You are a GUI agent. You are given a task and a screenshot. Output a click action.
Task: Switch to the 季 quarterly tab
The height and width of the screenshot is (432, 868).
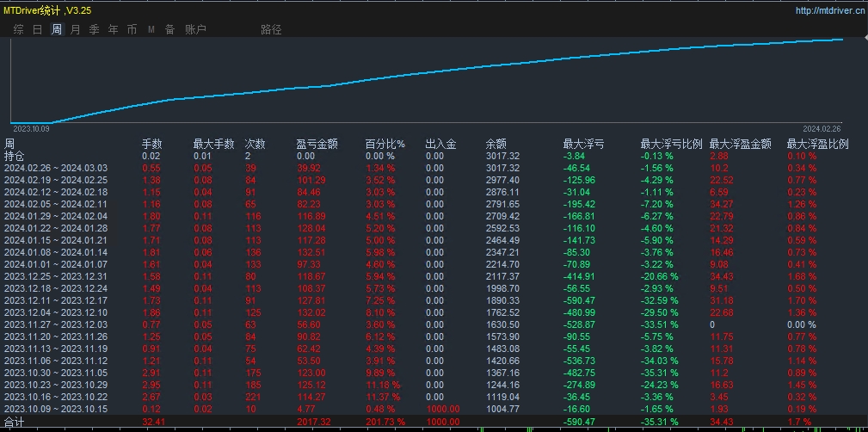94,29
